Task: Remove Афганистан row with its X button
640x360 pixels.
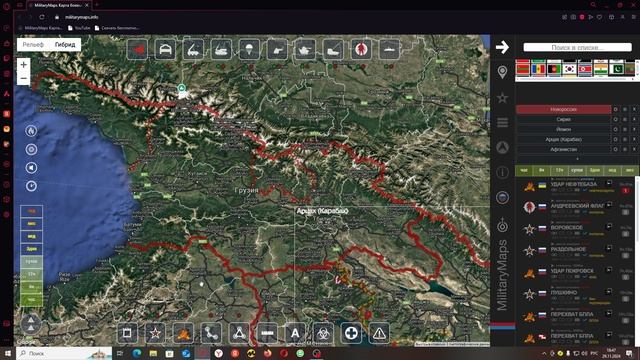Action: pos(634,149)
